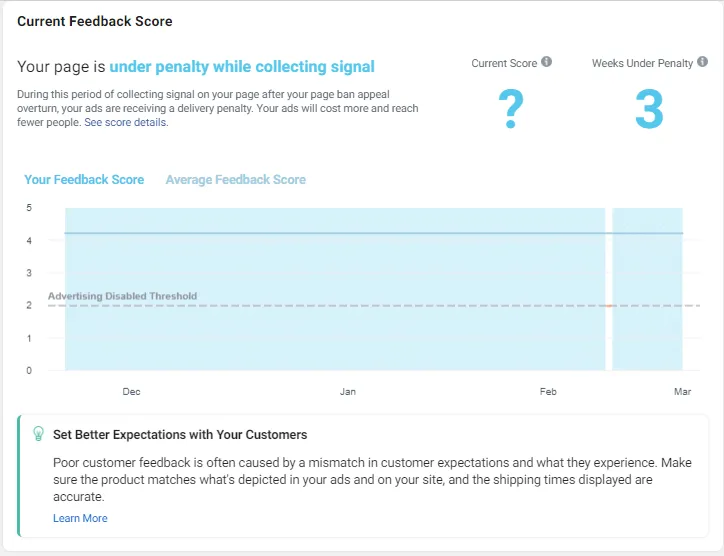Viewport: 724px width, 556px height.
Task: Click the Set Better Expectations tip heading
Action: point(180,435)
